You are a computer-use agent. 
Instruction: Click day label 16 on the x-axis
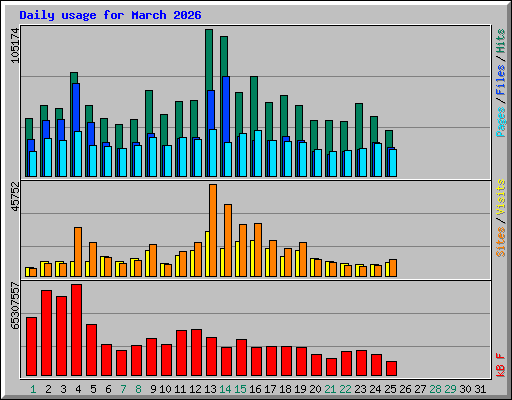tap(255, 389)
